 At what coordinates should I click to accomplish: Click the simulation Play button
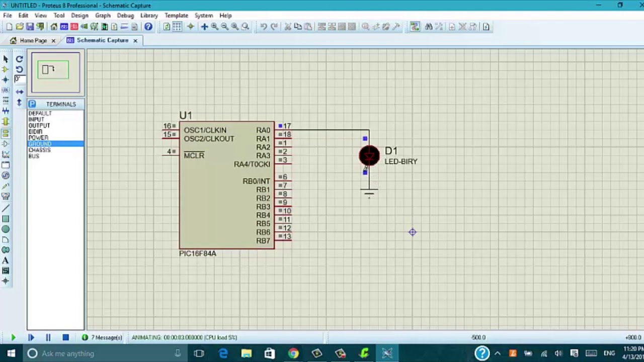coord(13,337)
